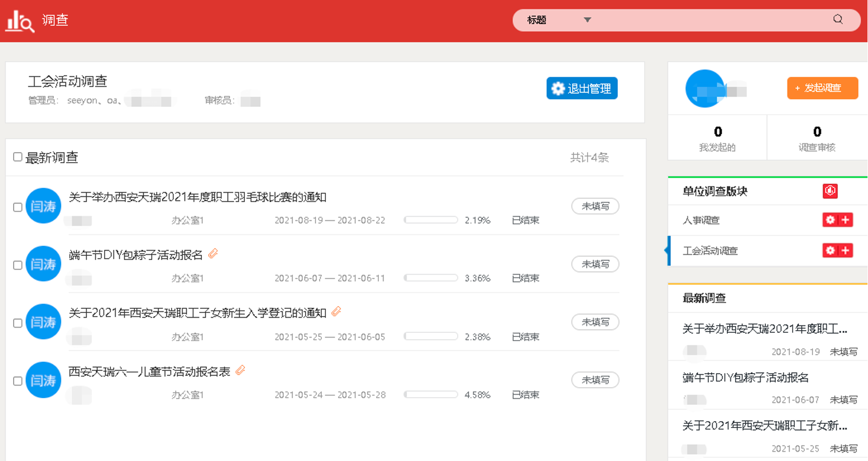This screenshot has width=868, height=461.
Task: Click 未填写 button for 端午节 survey
Action: tap(595, 264)
